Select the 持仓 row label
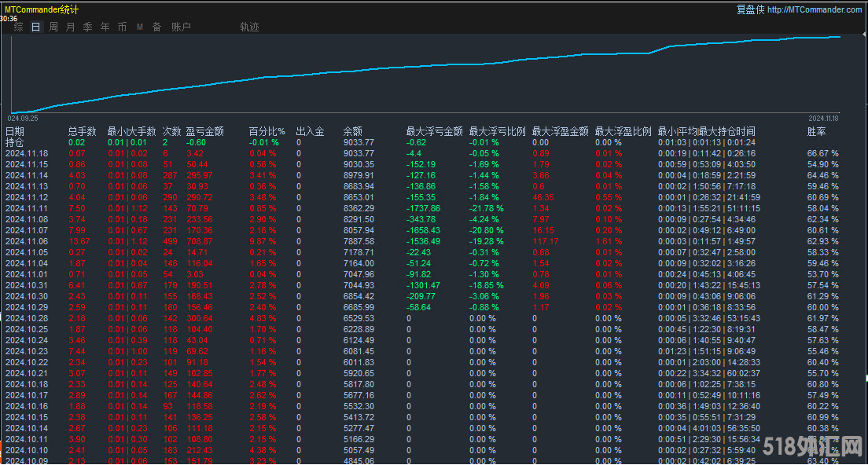Image resolution: width=868 pixels, height=465 pixels. click(15, 143)
